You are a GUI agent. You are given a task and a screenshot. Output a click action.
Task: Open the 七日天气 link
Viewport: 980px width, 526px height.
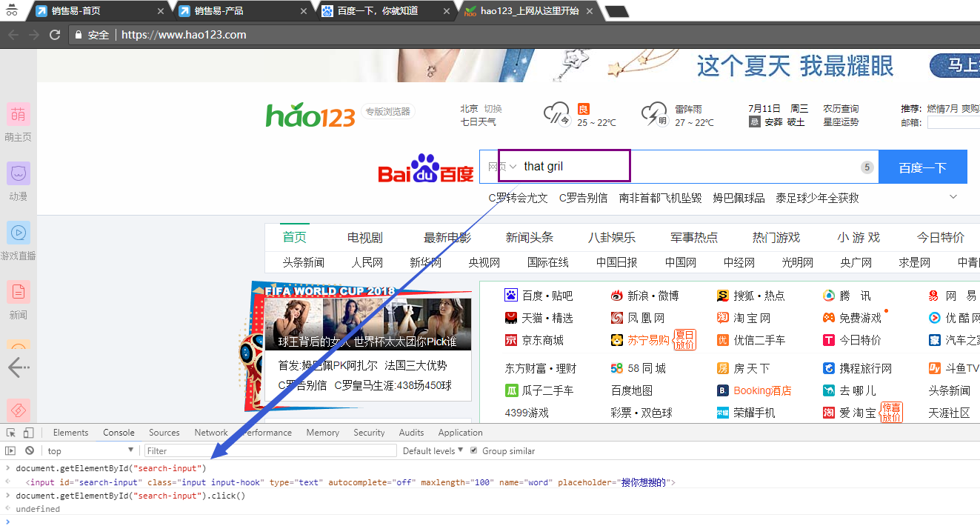click(478, 121)
